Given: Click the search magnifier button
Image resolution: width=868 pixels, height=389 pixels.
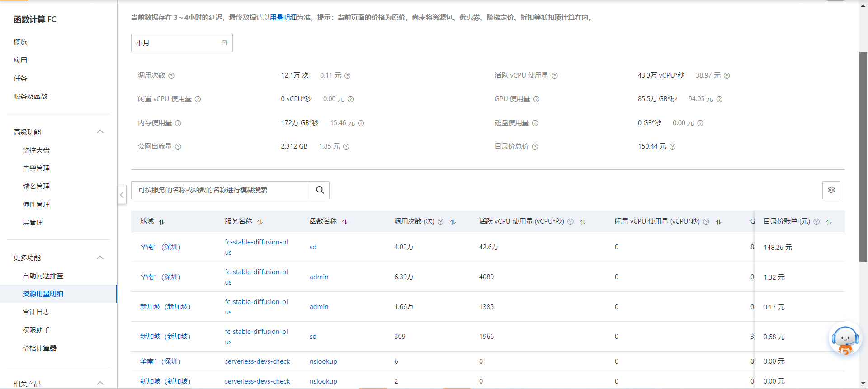Looking at the screenshot, I should tap(320, 190).
